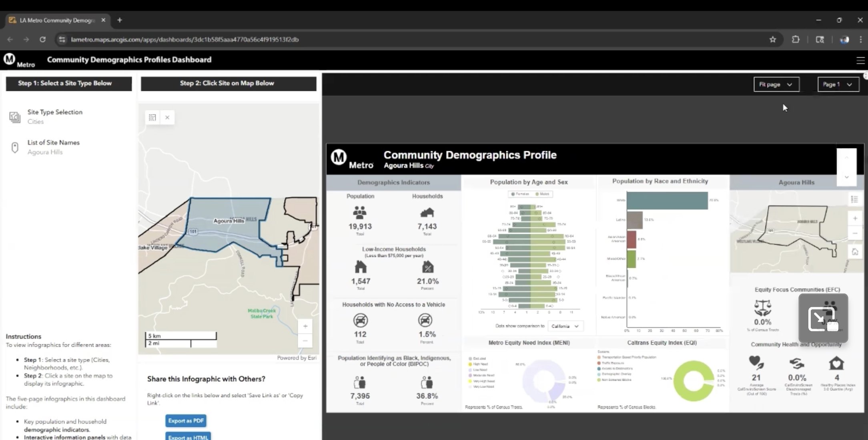This screenshot has width=868, height=440.
Task: Click the White bar in the race chart
Action: coord(667,201)
